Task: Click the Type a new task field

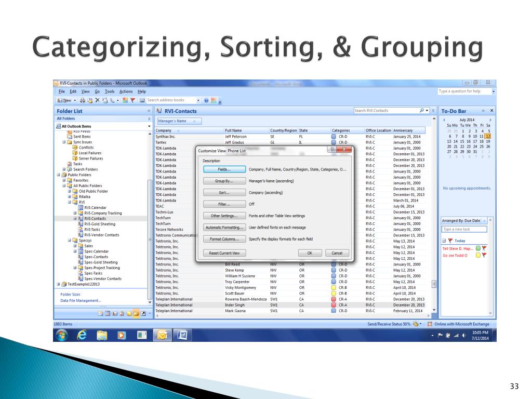Action: (464, 229)
